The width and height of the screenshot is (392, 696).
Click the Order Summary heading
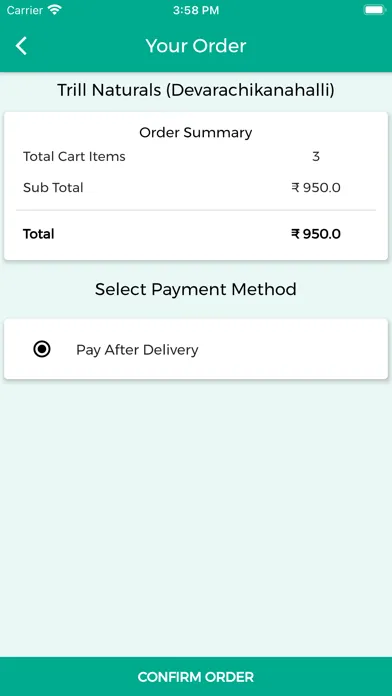[196, 132]
